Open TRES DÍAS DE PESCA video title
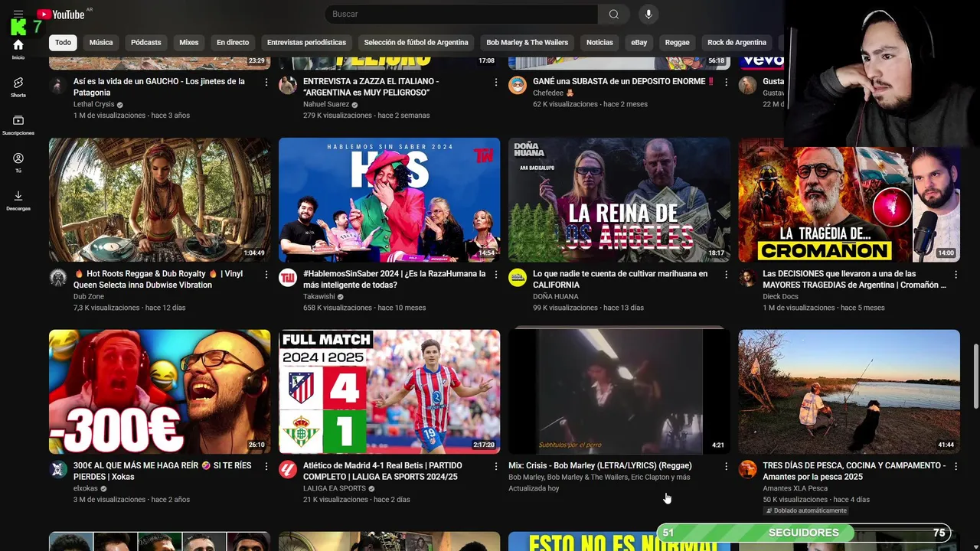This screenshot has width=980, height=551. click(x=854, y=471)
